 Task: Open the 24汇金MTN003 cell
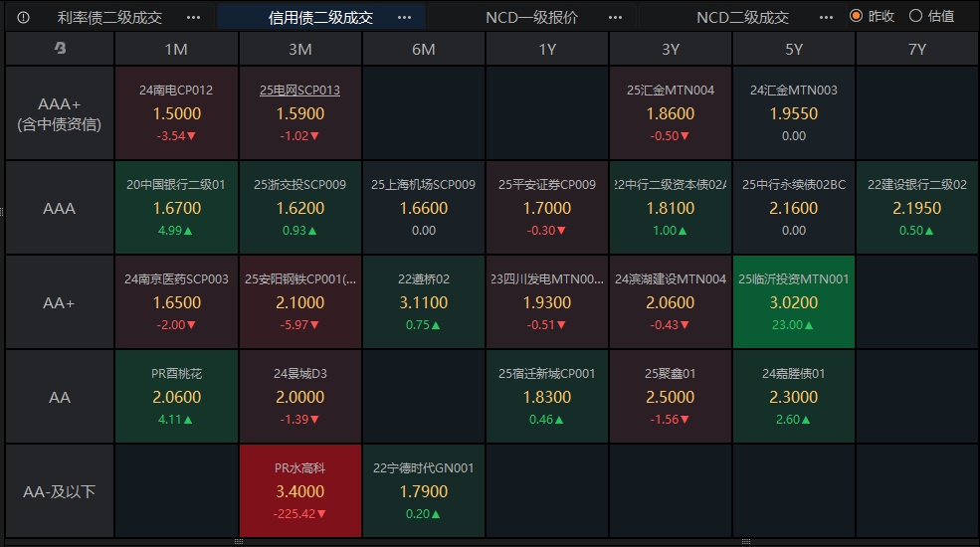tap(794, 113)
